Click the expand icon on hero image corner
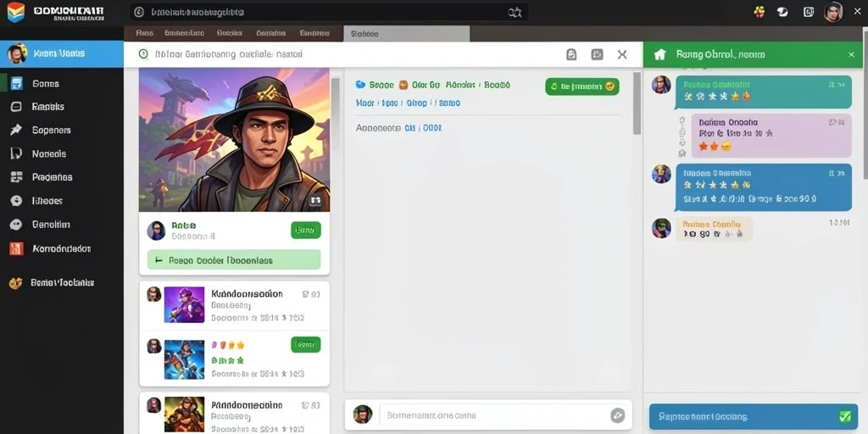The width and height of the screenshot is (868, 434). [315, 200]
